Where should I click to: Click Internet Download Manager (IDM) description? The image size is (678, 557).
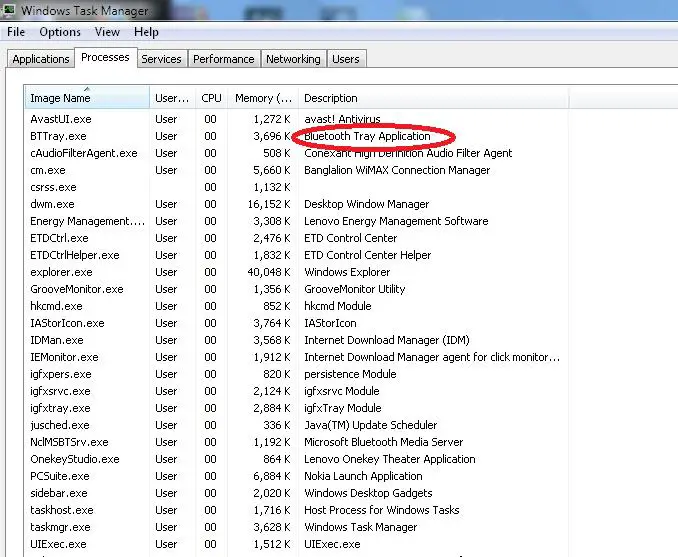point(387,340)
